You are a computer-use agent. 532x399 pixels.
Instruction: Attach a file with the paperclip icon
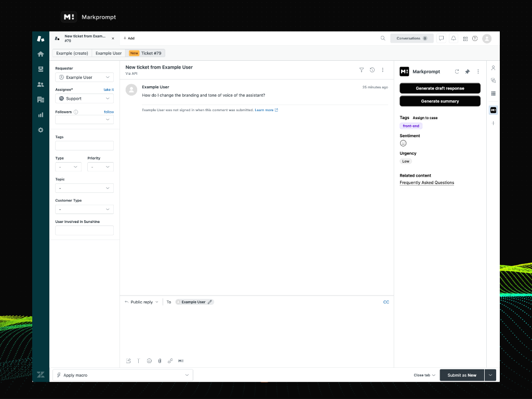[159, 361]
